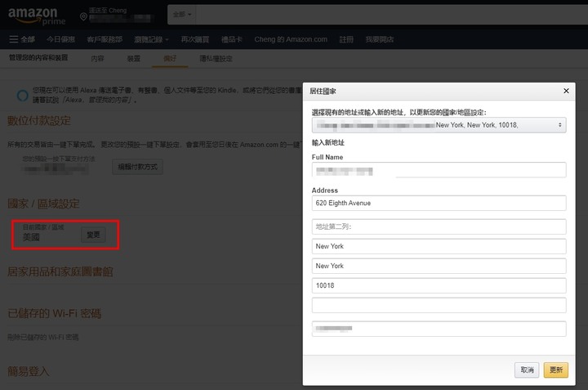The width and height of the screenshot is (588, 390).
Task: Click the Amazon search input box
Action: click(392, 14)
